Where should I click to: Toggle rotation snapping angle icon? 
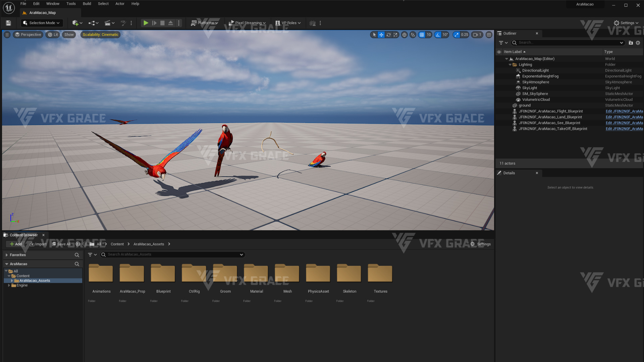coord(438,35)
